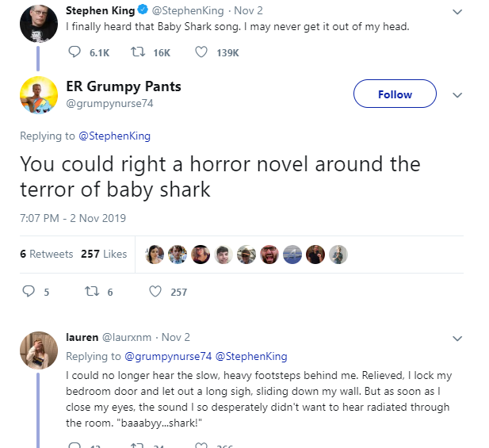489x448 pixels.
Task: Open dropdown arrow next to Follow button
Action: 457,94
